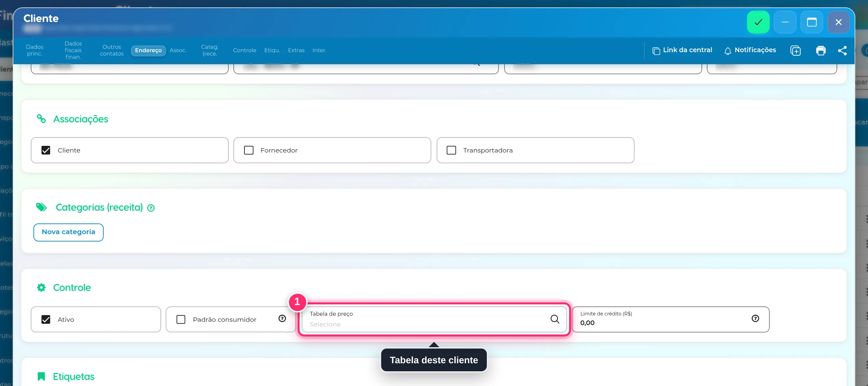Open Categ. (rece. tab
The height and width of the screenshot is (386, 868).
point(210,50)
